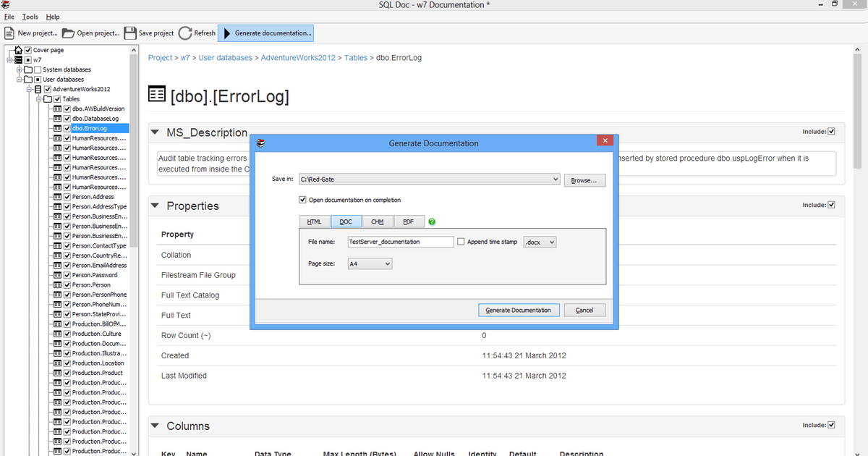Click the Generate Documentation dialog button
868x456 pixels.
click(518, 310)
